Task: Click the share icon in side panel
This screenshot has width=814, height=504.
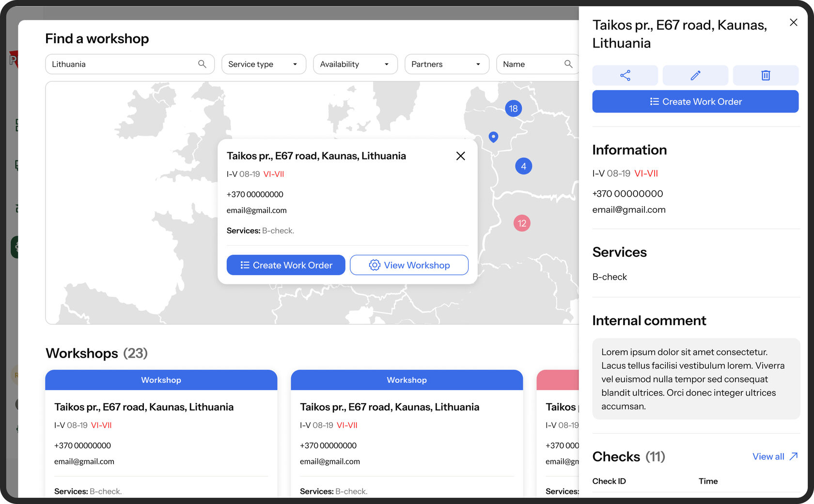Action: tap(625, 75)
